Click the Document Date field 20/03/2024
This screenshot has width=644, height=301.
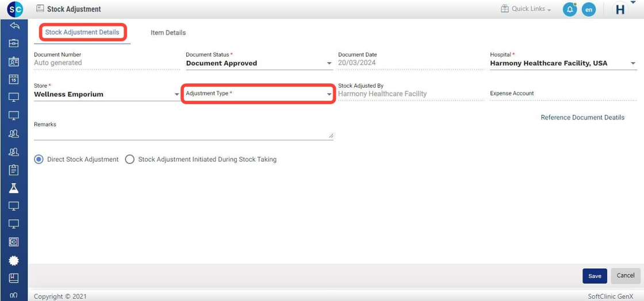point(411,63)
